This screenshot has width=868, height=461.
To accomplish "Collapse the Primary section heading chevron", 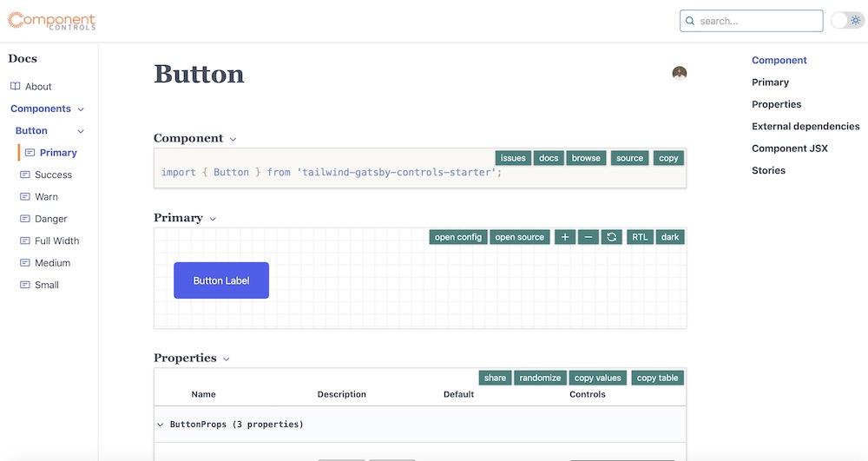I will [x=213, y=219].
